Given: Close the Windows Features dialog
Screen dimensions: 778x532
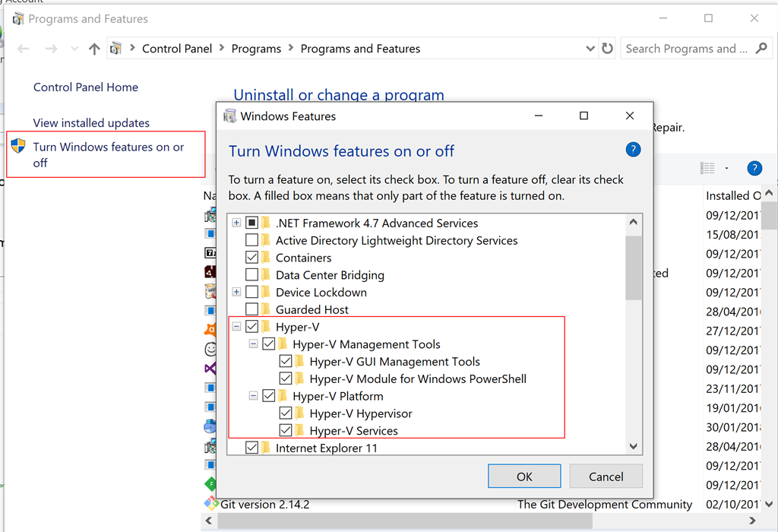Looking at the screenshot, I should tap(630, 116).
